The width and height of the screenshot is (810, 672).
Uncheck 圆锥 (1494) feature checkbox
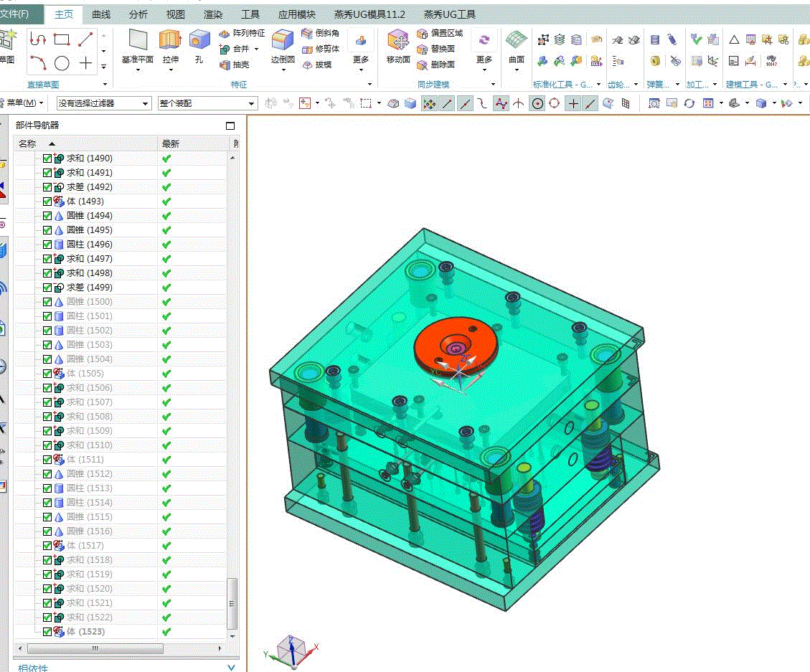click(x=47, y=216)
